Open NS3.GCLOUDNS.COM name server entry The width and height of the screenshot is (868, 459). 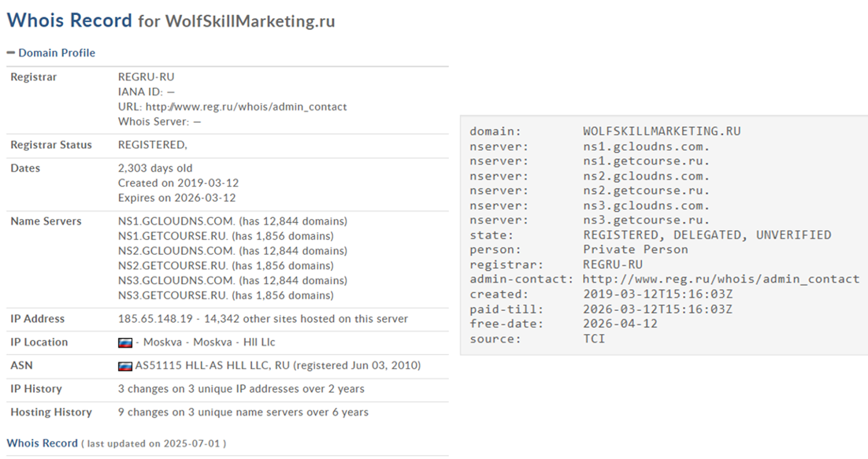click(x=176, y=280)
